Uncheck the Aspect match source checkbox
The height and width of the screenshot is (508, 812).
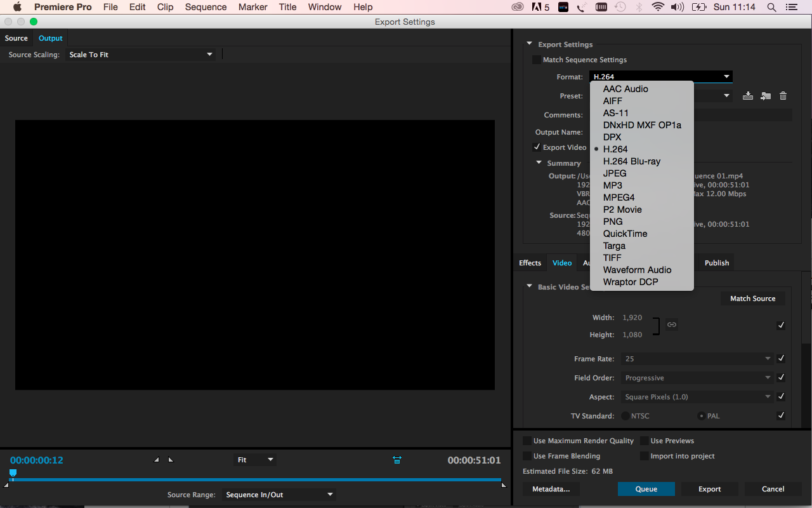point(781,397)
